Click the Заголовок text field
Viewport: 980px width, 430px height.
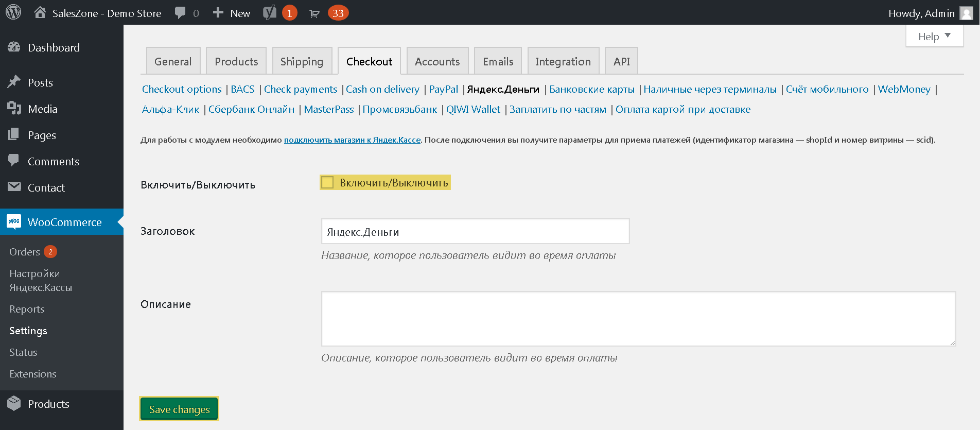coord(475,231)
